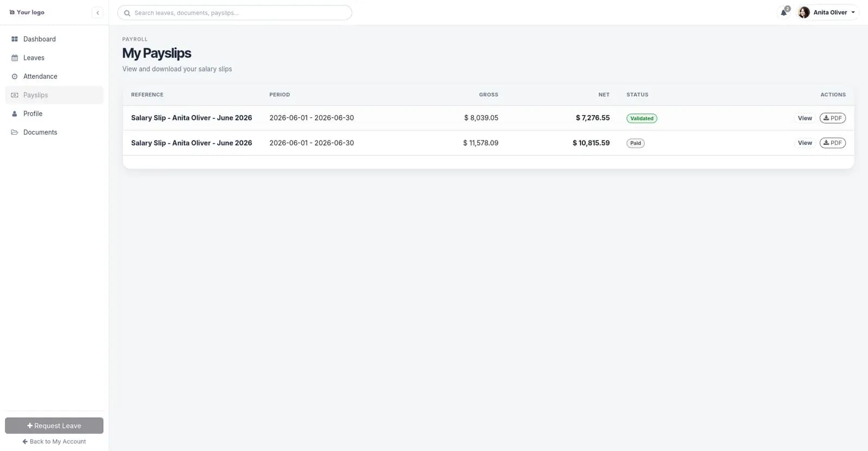868x451 pixels.
Task: Download PDF for the $10,815.59 payslip
Action: 833,143
